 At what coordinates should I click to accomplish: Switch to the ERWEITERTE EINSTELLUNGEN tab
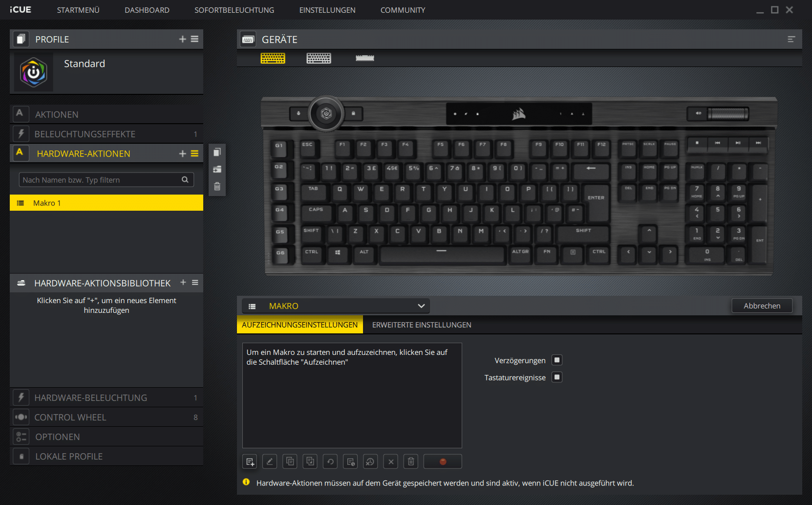click(421, 325)
